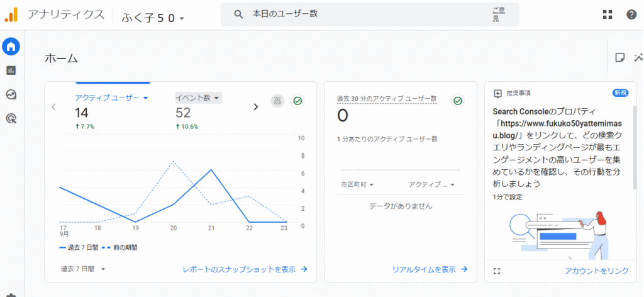Expand the イベント数 metric dropdown

pyautogui.click(x=198, y=98)
